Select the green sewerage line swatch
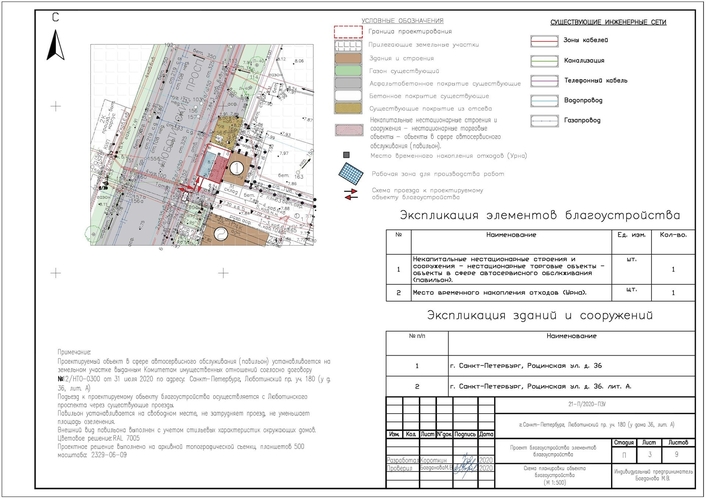 point(544,61)
